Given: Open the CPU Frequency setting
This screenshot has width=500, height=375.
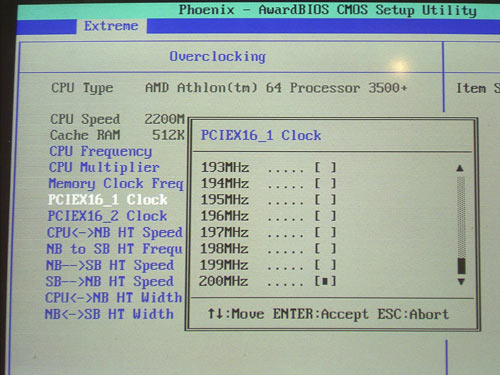Looking at the screenshot, I should pyautogui.click(x=101, y=151).
